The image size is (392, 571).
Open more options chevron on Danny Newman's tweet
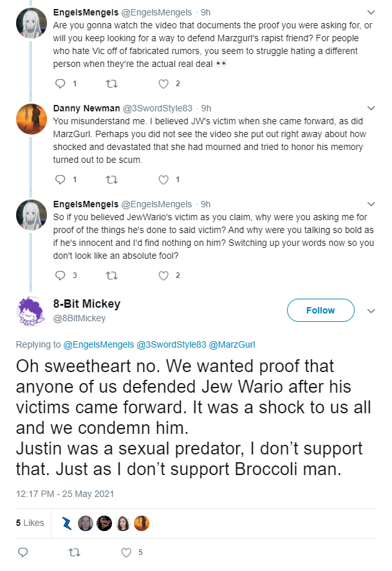coord(371,108)
